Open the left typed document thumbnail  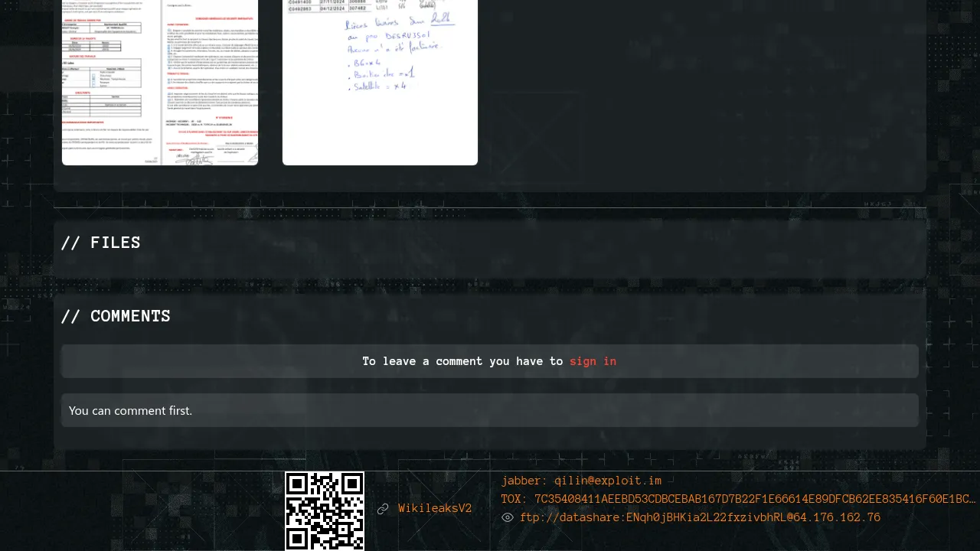(160, 82)
